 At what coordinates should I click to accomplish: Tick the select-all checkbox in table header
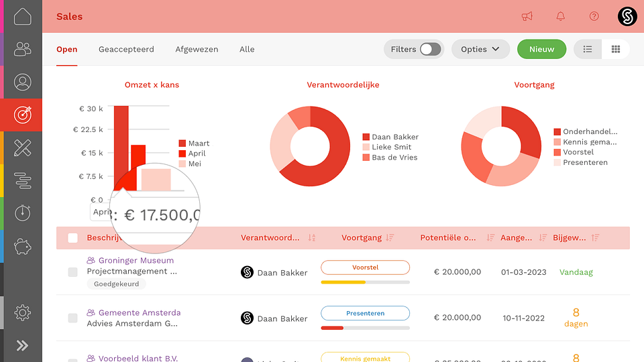coord(72,238)
